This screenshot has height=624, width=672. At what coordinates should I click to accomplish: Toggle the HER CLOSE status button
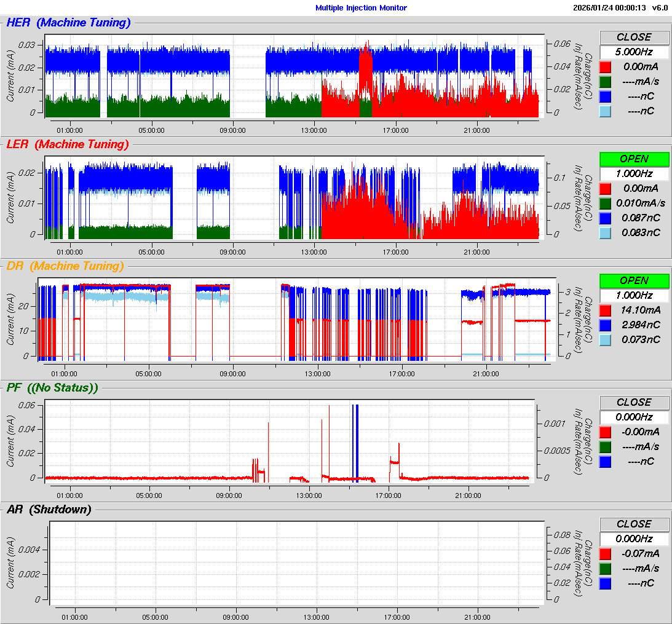pos(634,38)
